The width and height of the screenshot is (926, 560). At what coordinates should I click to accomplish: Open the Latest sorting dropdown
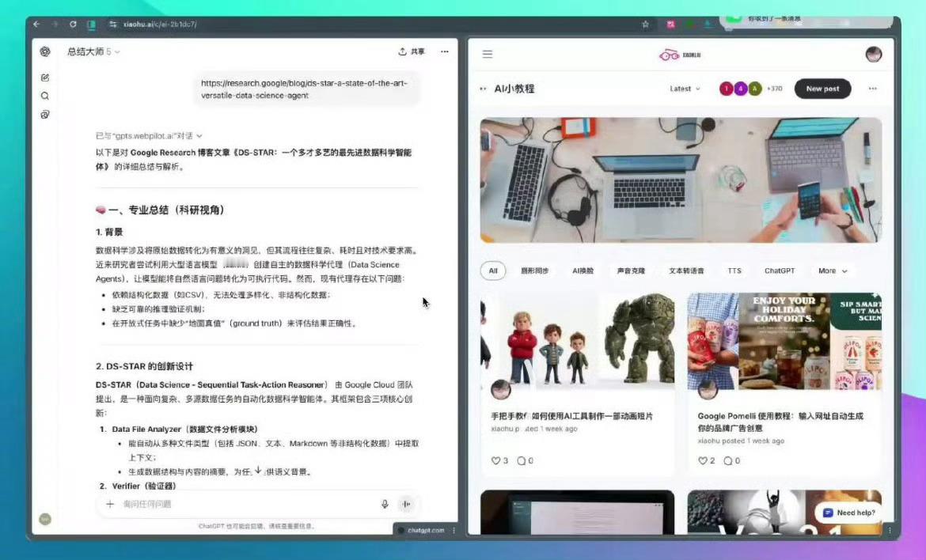click(682, 89)
